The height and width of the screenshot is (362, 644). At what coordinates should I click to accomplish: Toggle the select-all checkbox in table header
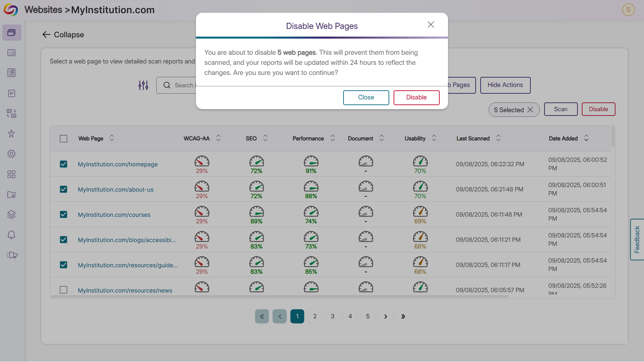tap(64, 138)
